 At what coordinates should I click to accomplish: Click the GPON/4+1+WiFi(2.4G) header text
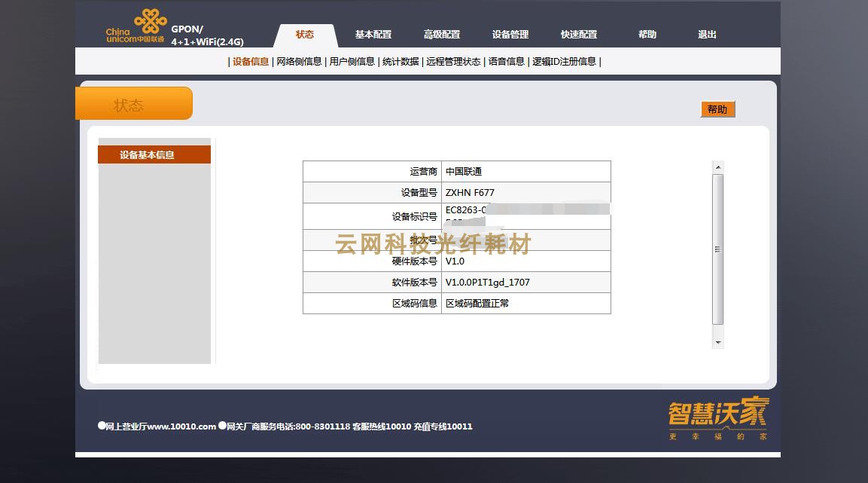pyautogui.click(x=208, y=35)
